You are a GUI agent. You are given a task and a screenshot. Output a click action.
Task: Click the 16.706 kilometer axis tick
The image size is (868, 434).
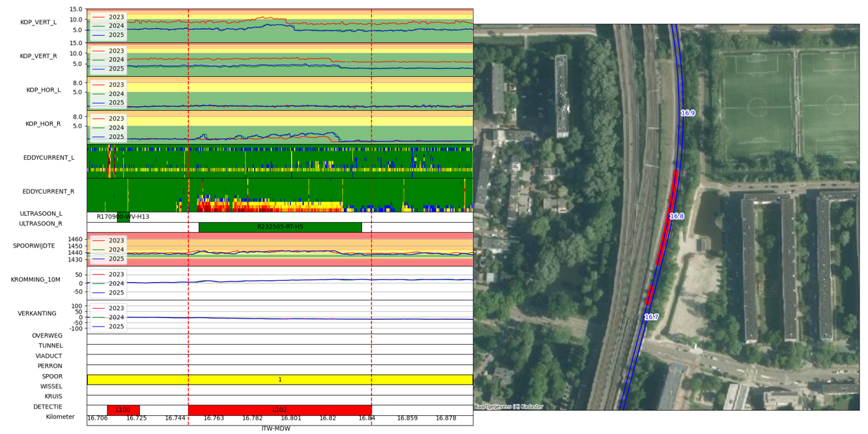98,418
